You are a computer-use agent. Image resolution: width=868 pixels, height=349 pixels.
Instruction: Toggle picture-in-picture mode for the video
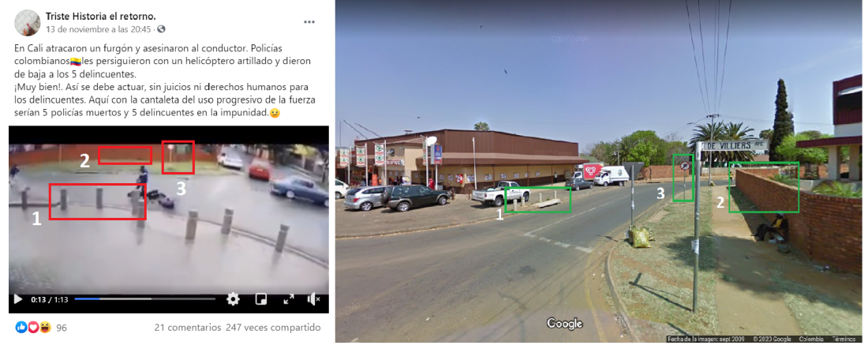tap(260, 299)
